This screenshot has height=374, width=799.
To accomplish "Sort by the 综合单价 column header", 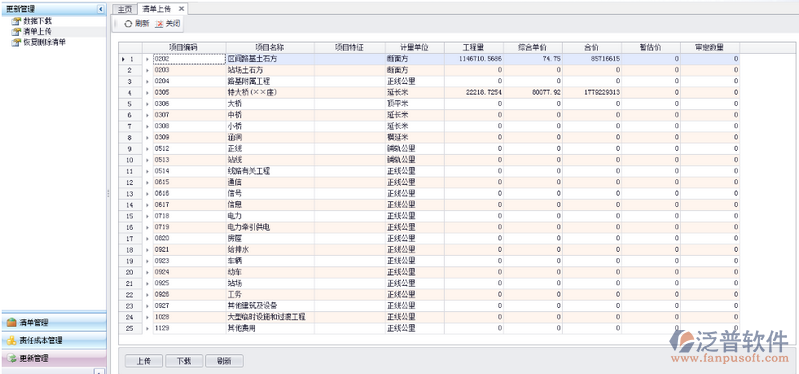I will [533, 47].
